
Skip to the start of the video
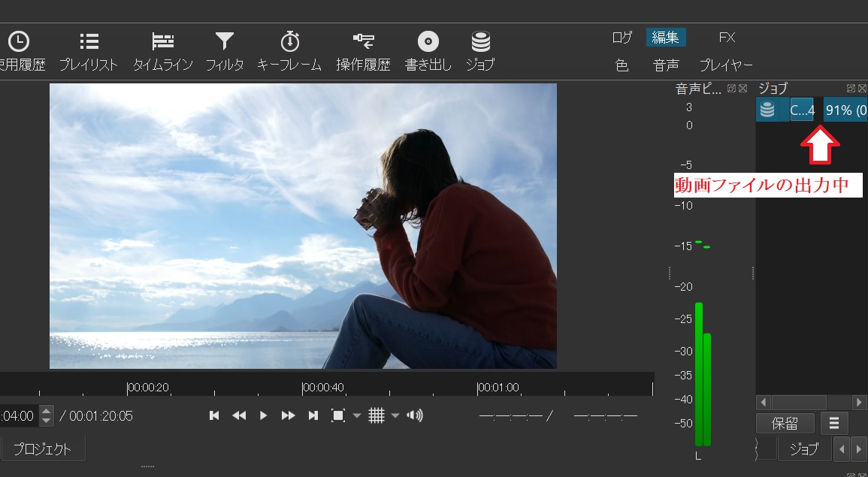point(214,415)
